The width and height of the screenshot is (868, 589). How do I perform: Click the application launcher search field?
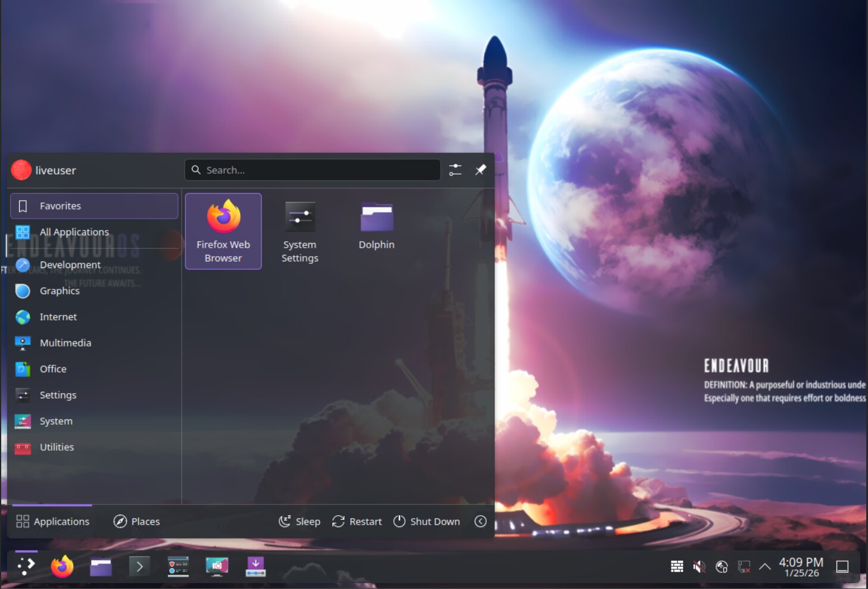pyautogui.click(x=313, y=170)
